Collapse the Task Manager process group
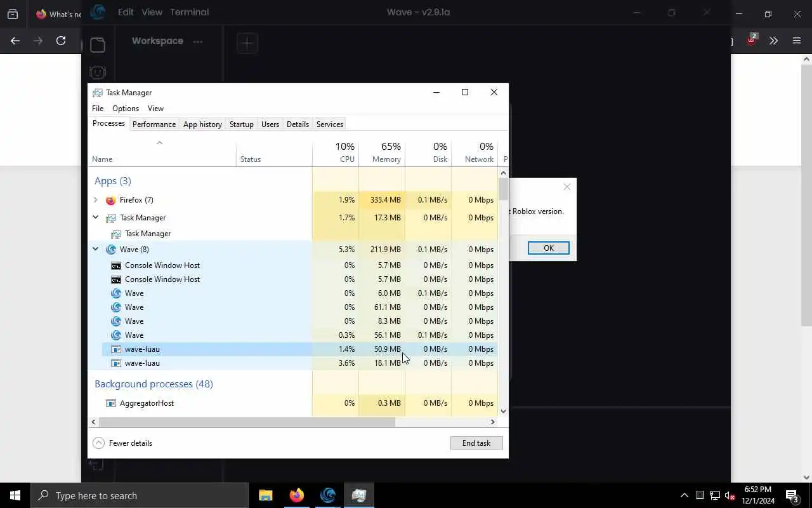This screenshot has width=812, height=508. click(96, 218)
